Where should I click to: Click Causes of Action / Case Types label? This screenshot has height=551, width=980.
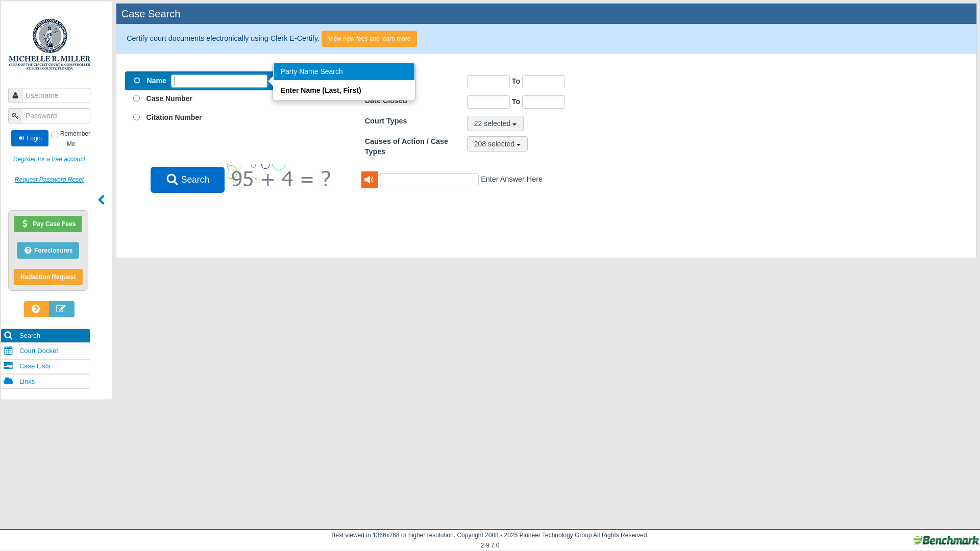coord(406,146)
